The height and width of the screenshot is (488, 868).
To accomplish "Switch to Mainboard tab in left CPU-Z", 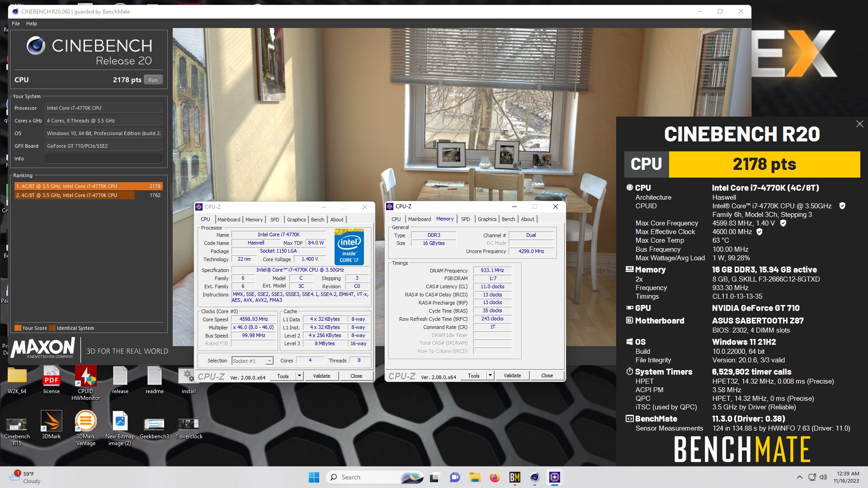I will pyautogui.click(x=229, y=220).
